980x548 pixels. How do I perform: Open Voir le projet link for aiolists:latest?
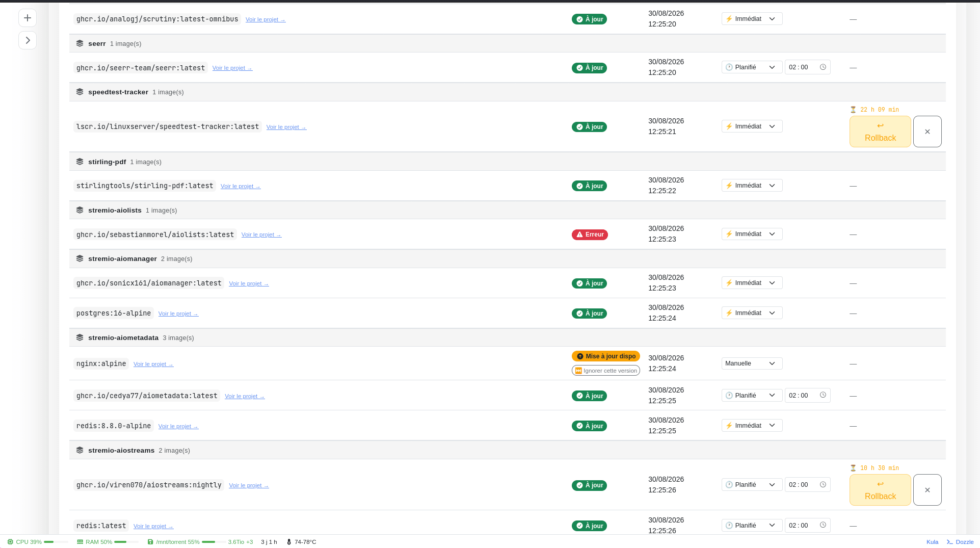[x=261, y=234]
